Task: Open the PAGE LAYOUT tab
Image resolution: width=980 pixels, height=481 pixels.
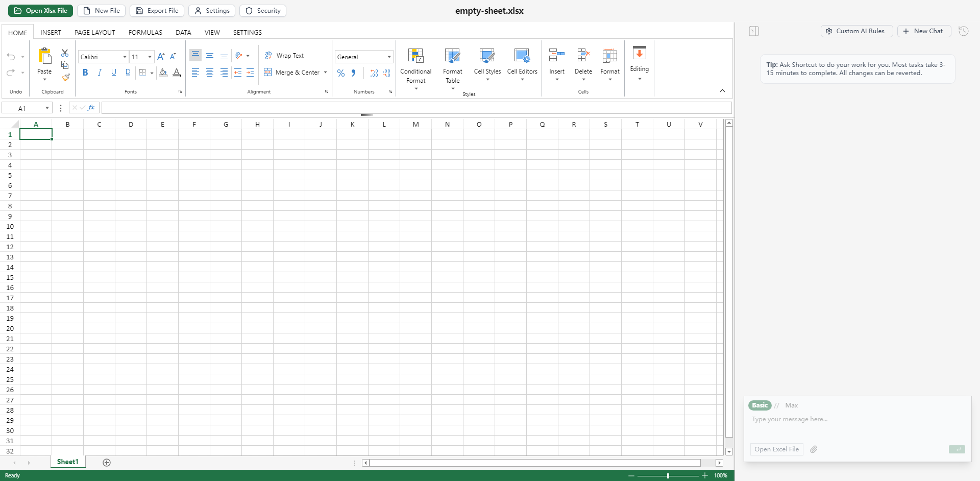Action: [95, 32]
